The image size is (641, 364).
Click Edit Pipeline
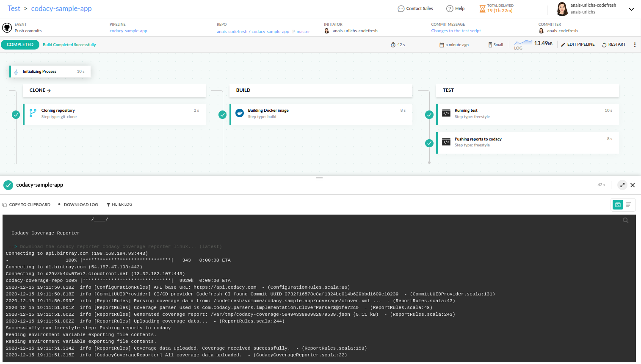click(577, 44)
